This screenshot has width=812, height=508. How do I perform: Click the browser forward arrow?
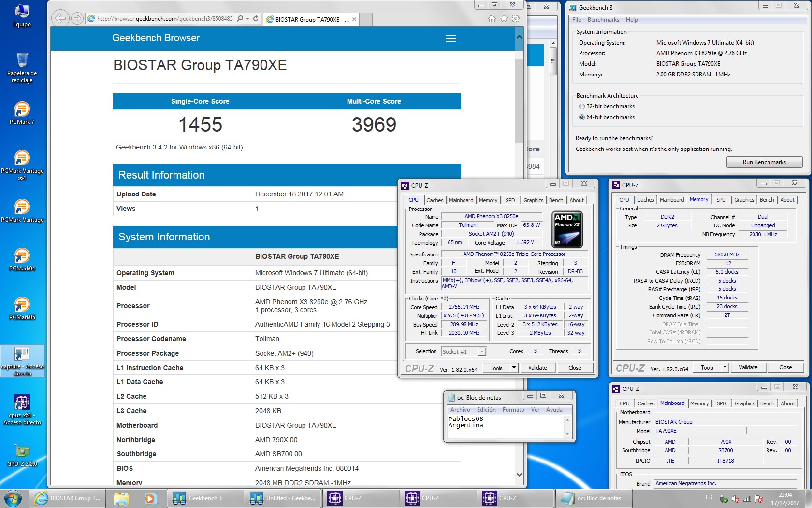[77, 18]
